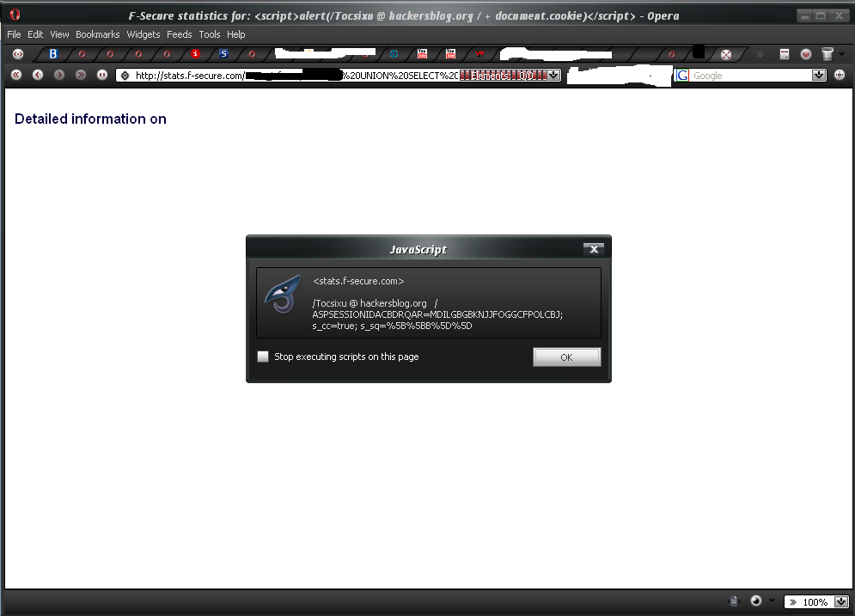Click the Rewind button in navigation bar

(x=16, y=76)
